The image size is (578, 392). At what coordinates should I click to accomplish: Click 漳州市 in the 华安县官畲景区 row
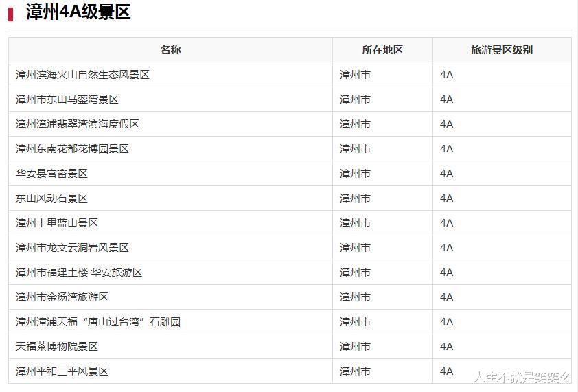click(355, 173)
